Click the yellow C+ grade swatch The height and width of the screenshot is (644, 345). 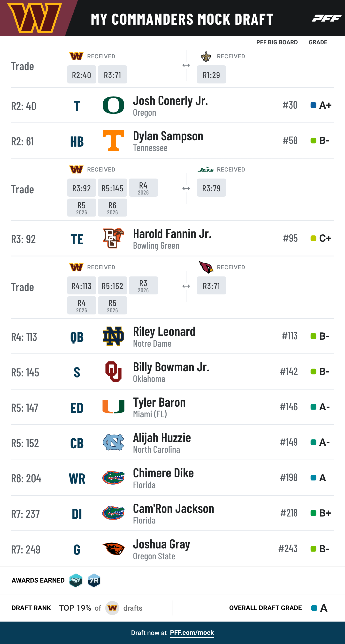pyautogui.click(x=313, y=238)
